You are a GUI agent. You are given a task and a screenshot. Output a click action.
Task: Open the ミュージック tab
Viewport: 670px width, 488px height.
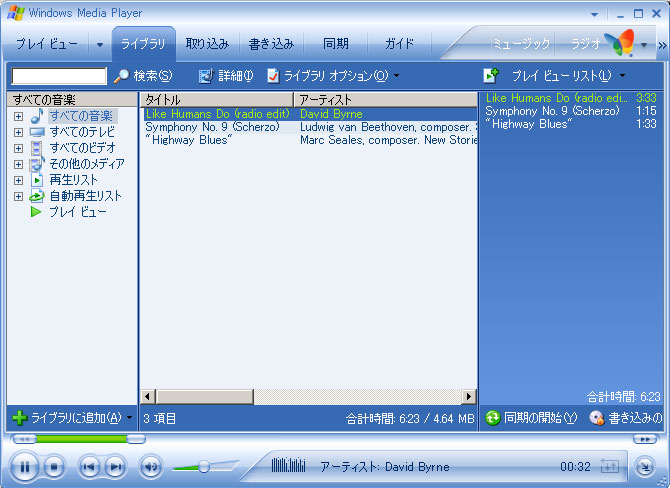point(521,44)
